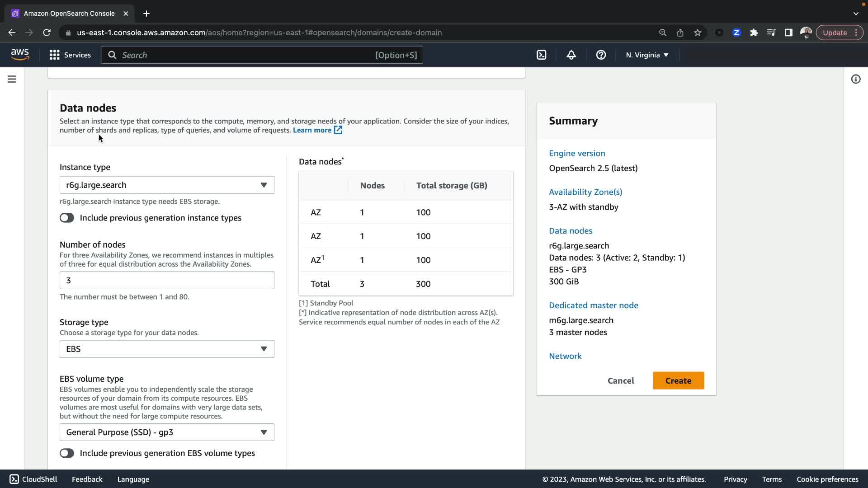868x488 pixels.
Task: Open the info panel icon on right
Action: [x=855, y=79]
